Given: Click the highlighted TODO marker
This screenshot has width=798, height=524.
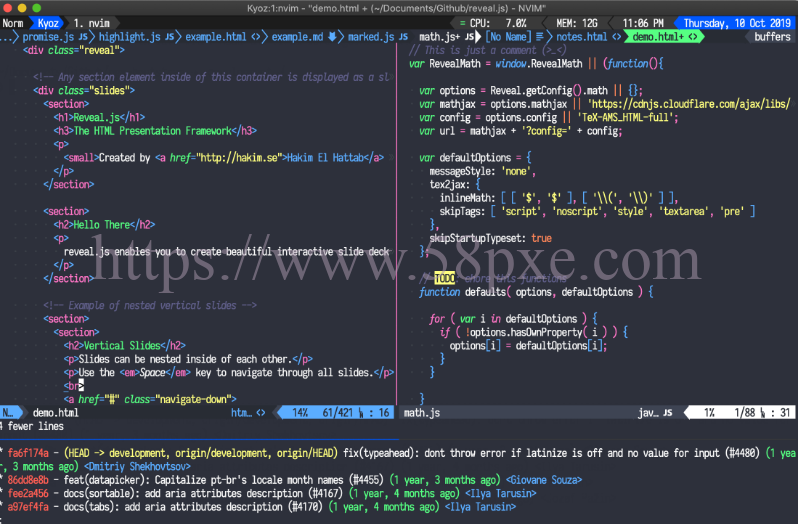Looking at the screenshot, I should click(x=444, y=278).
